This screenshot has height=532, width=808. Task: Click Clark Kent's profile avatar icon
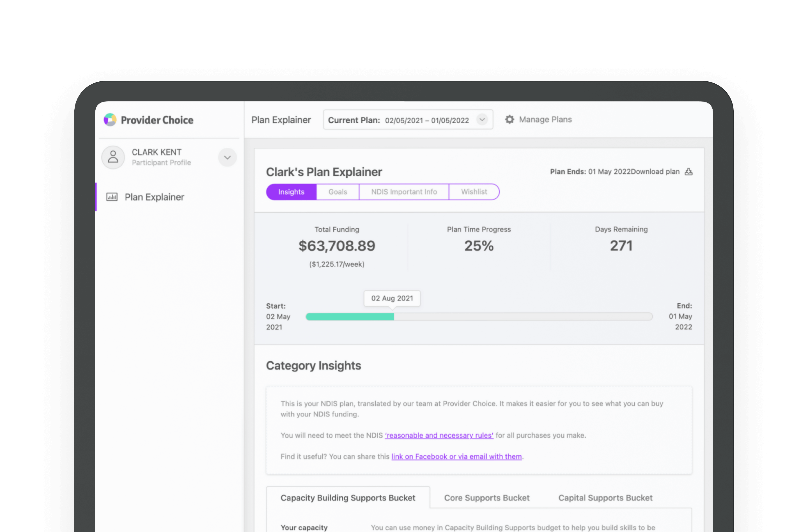(x=113, y=157)
